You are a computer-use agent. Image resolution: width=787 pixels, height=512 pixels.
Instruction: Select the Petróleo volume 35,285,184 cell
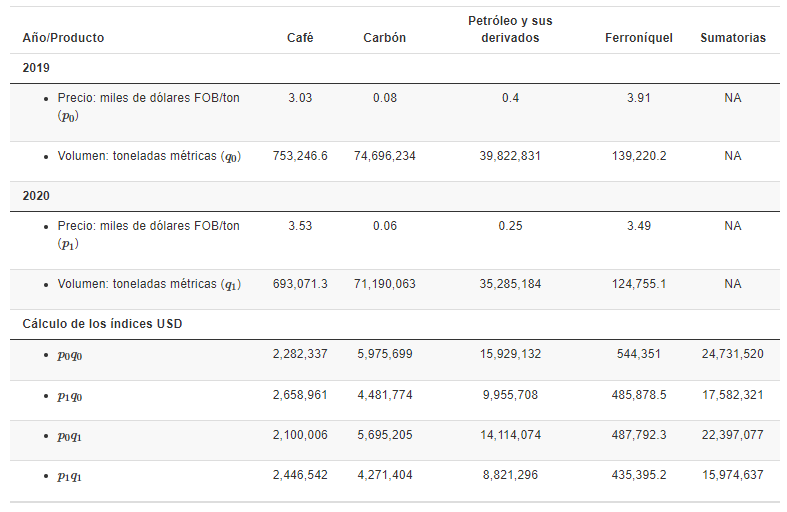tap(510, 284)
